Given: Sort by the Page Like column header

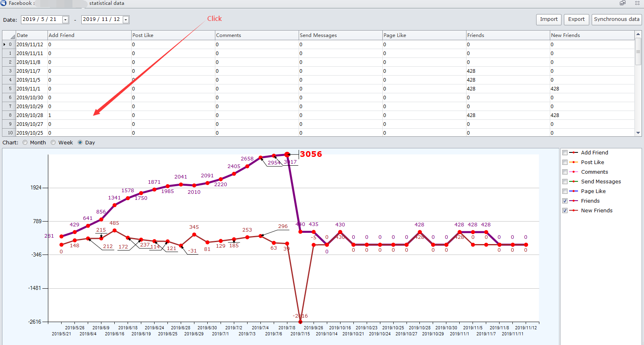Looking at the screenshot, I should click(x=424, y=35).
